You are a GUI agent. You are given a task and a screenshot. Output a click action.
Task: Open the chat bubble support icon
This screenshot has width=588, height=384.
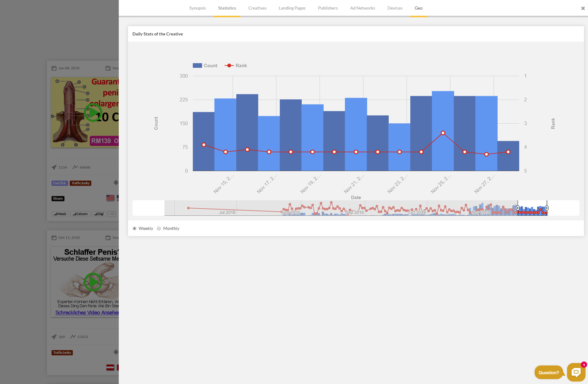click(x=576, y=372)
